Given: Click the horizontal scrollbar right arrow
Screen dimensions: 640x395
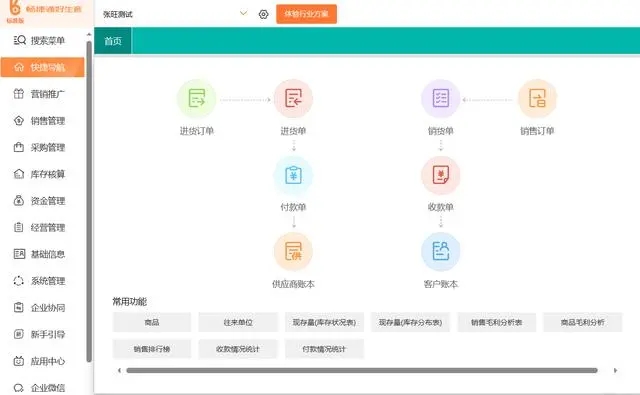Looking at the screenshot, I should (x=616, y=371).
